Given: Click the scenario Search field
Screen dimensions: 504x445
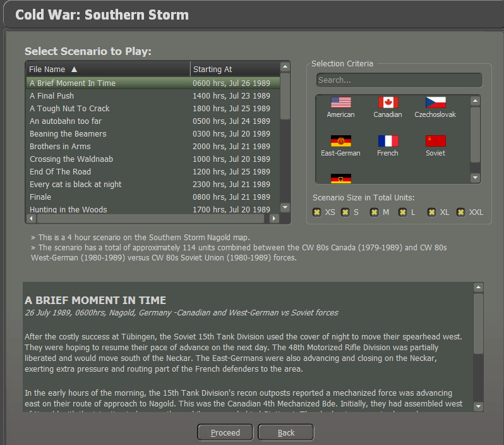Looking at the screenshot, I should pos(399,80).
